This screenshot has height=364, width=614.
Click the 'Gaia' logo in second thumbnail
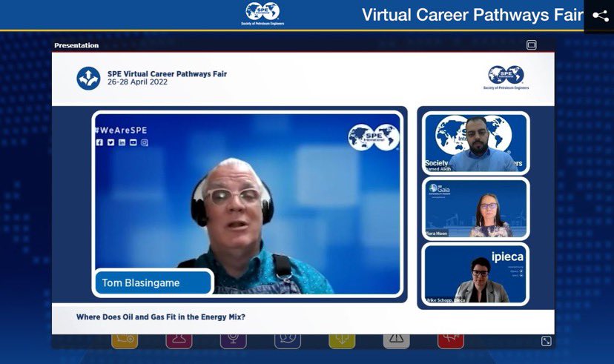tap(439, 189)
